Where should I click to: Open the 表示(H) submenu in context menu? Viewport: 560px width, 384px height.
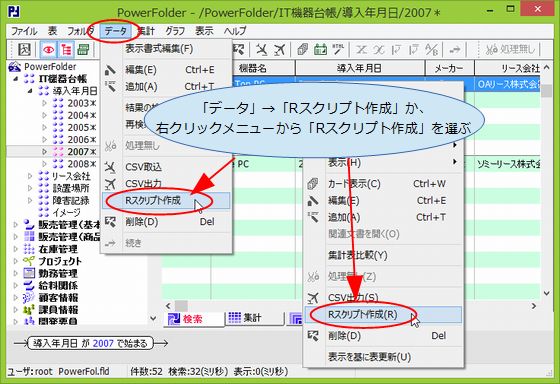pos(383,163)
